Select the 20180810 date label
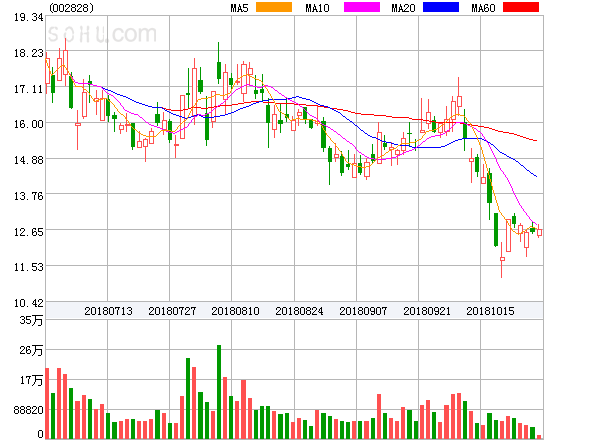600x440 pixels. pyautogui.click(x=236, y=311)
